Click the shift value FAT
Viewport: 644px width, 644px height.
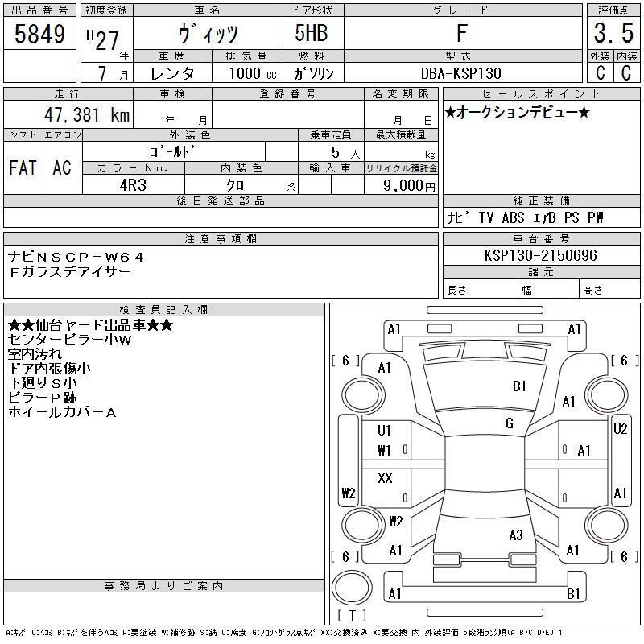(x=23, y=167)
